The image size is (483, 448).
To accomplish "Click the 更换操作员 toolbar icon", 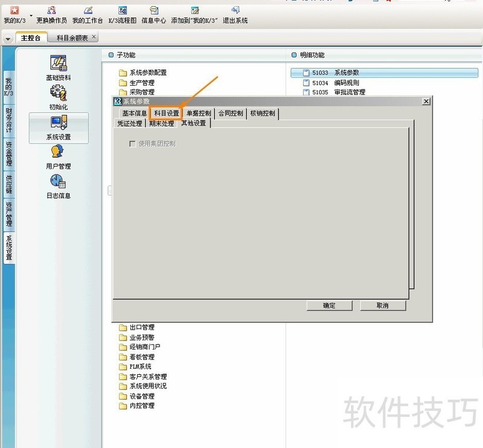I will pos(51,10).
